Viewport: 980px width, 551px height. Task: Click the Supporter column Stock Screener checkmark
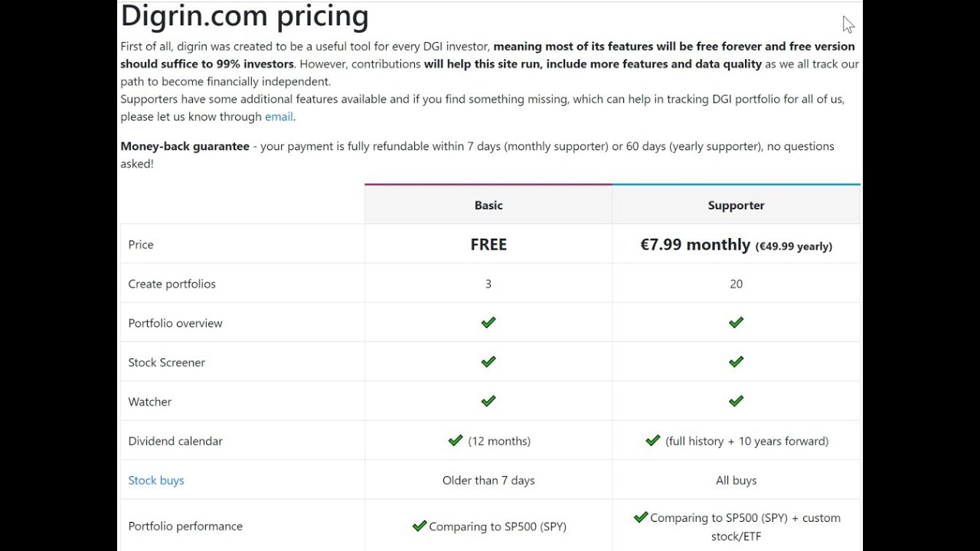[737, 362]
